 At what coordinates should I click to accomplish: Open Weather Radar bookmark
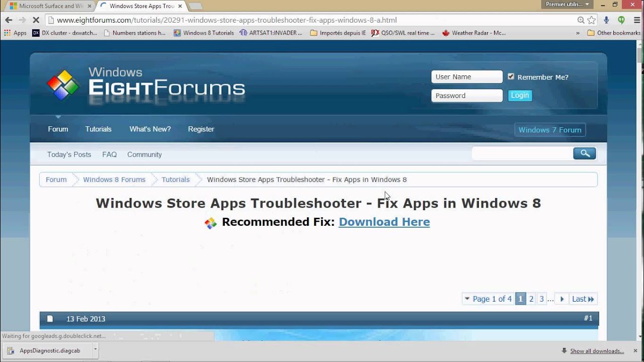pos(474,33)
